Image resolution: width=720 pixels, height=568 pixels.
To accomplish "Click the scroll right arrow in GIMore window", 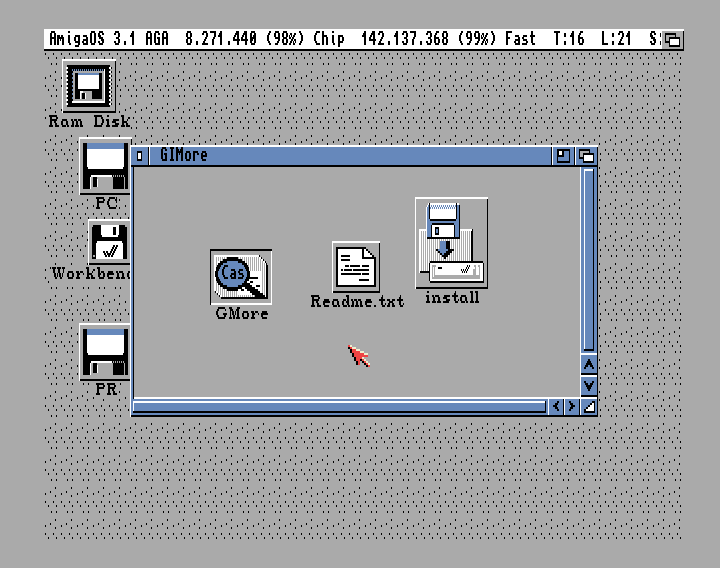I will pos(571,406).
